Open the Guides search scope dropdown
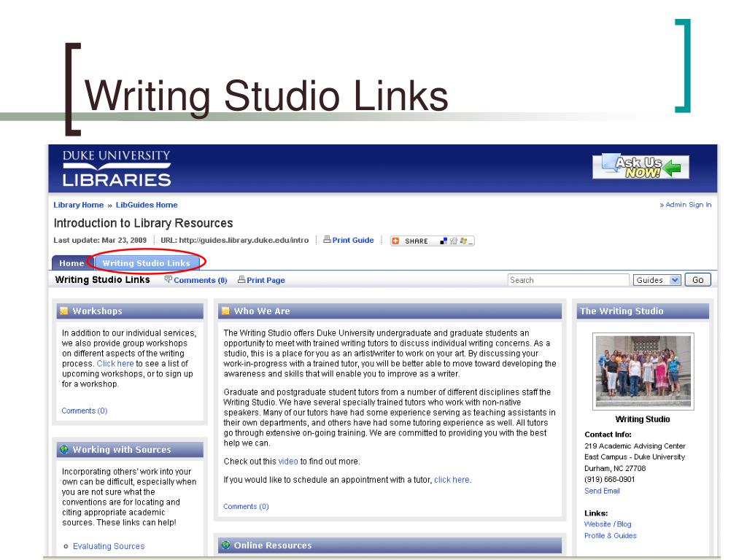 (657, 280)
